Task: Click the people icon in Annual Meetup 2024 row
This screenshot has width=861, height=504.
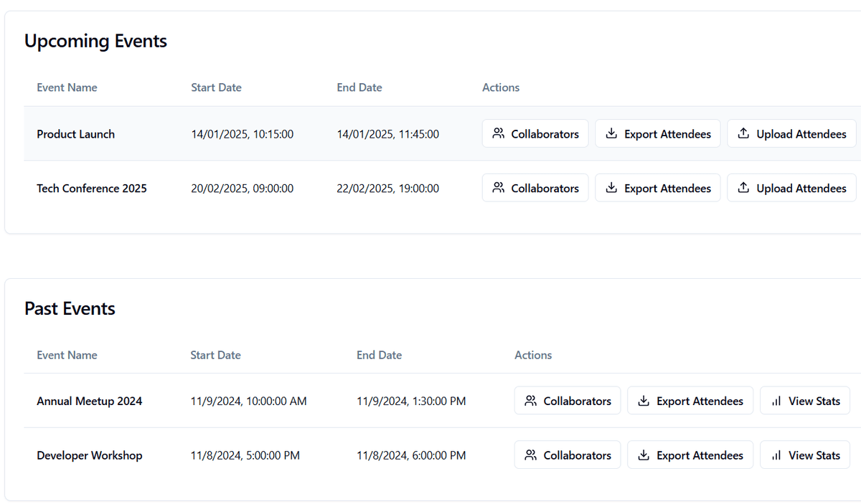Action: click(x=531, y=401)
